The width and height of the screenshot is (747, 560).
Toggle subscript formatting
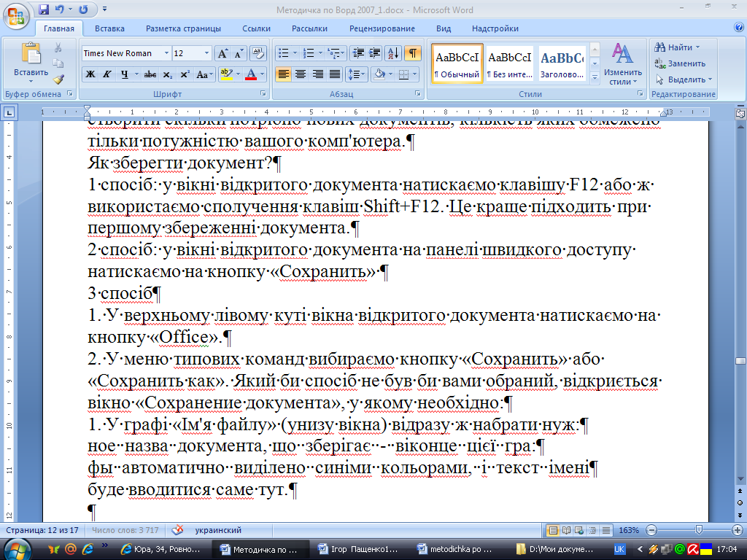coord(167,74)
